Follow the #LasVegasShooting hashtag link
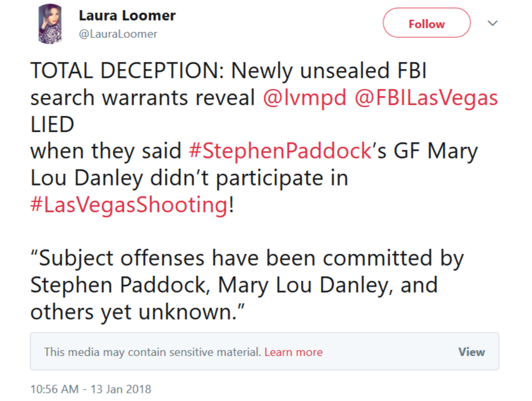Viewport: 532px width, 401px height. coord(128,205)
